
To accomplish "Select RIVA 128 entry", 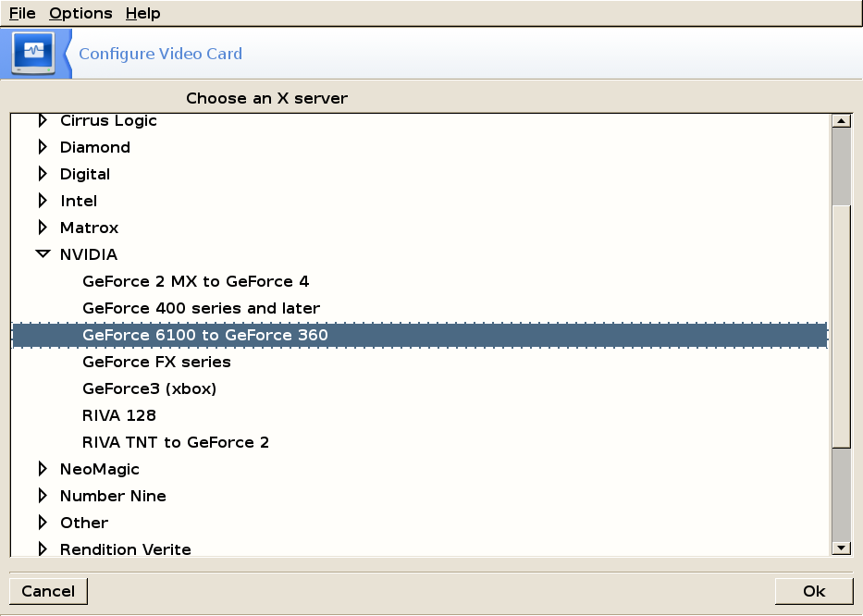I will pyautogui.click(x=119, y=415).
